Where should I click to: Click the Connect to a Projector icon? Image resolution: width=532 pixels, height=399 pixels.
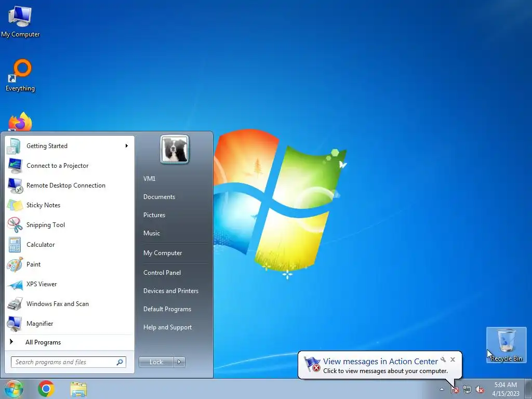pos(14,166)
